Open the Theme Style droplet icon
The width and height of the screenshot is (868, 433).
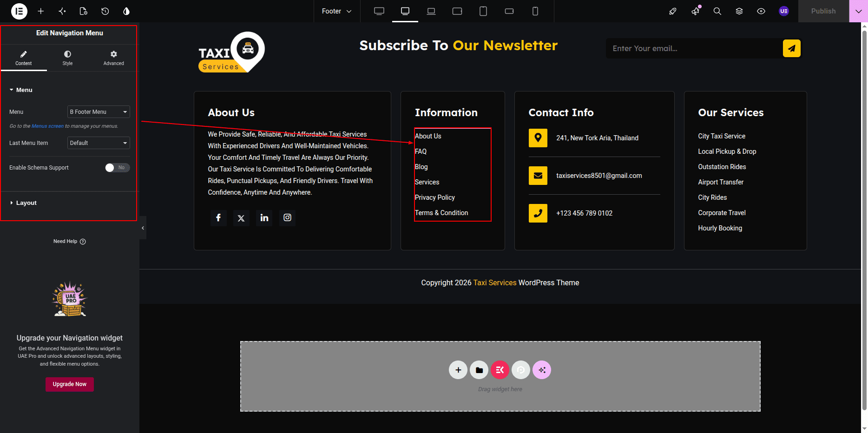tap(126, 11)
